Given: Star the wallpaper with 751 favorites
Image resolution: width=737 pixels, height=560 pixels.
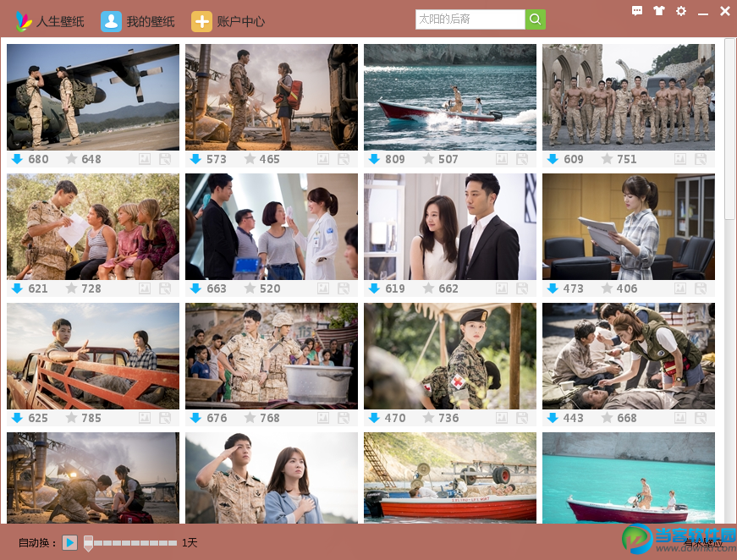Looking at the screenshot, I should 607,159.
